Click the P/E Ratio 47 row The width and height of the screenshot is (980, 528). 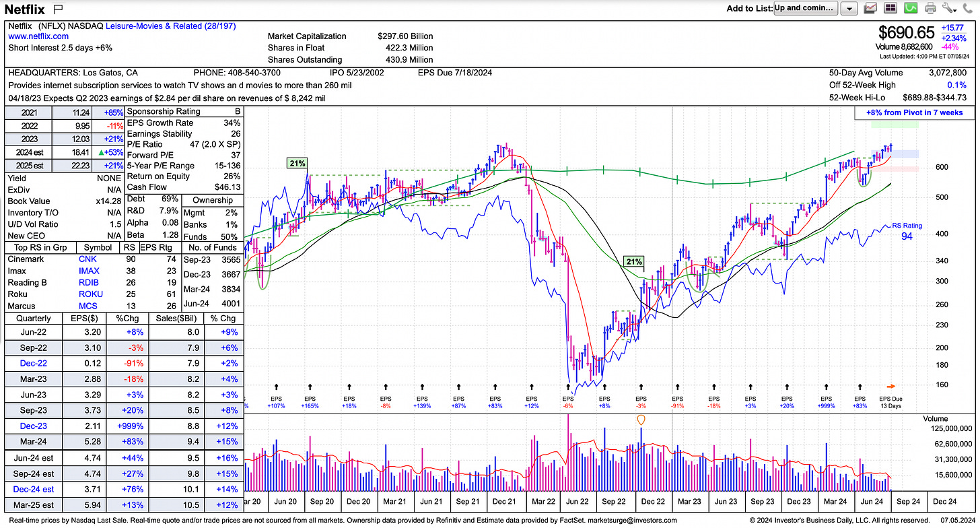(184, 145)
